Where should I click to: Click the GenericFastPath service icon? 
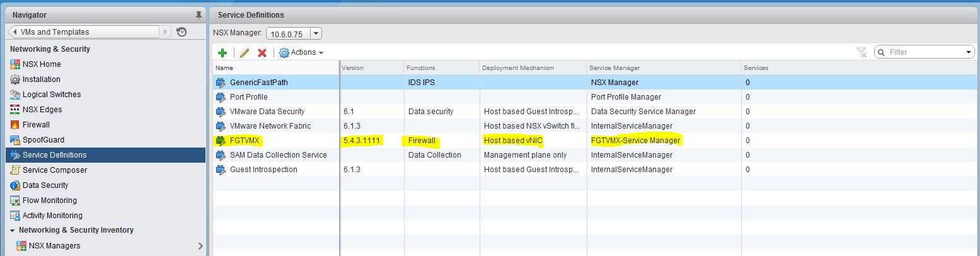pyautogui.click(x=221, y=82)
